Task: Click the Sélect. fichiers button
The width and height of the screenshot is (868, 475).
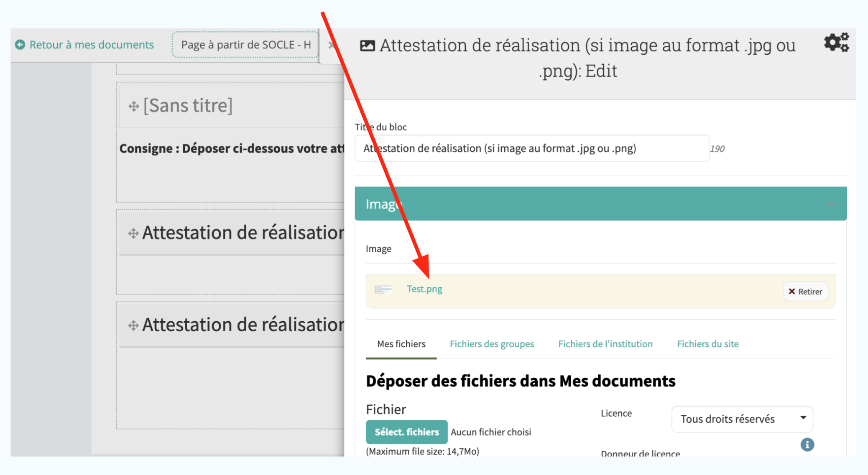Action: coord(406,432)
